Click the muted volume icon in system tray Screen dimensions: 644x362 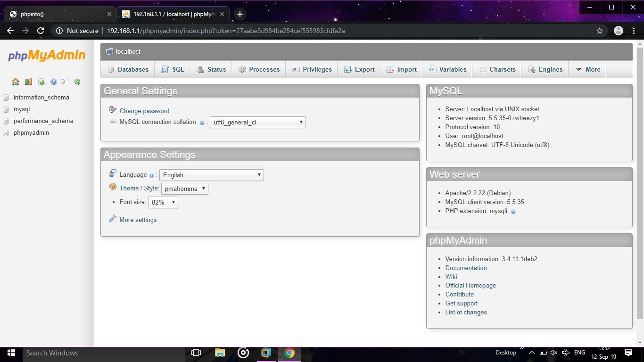click(x=554, y=353)
